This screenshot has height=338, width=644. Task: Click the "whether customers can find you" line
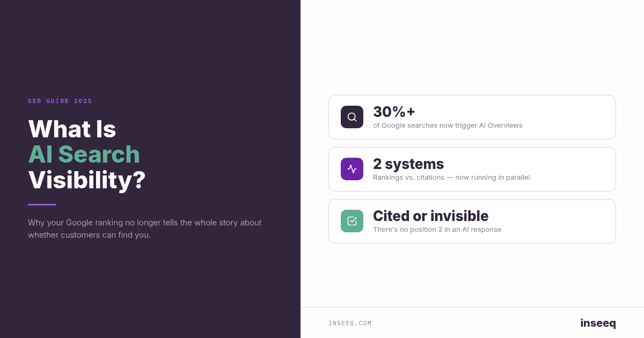click(x=89, y=235)
